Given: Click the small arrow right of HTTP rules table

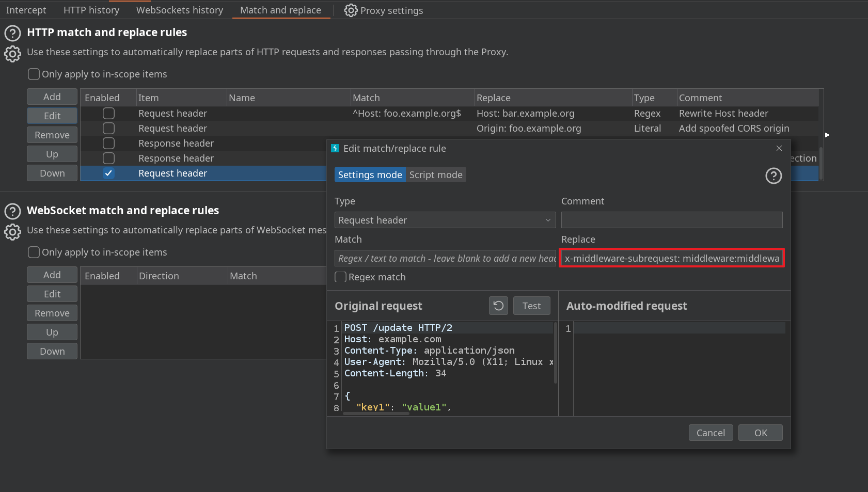Looking at the screenshot, I should click(x=827, y=135).
